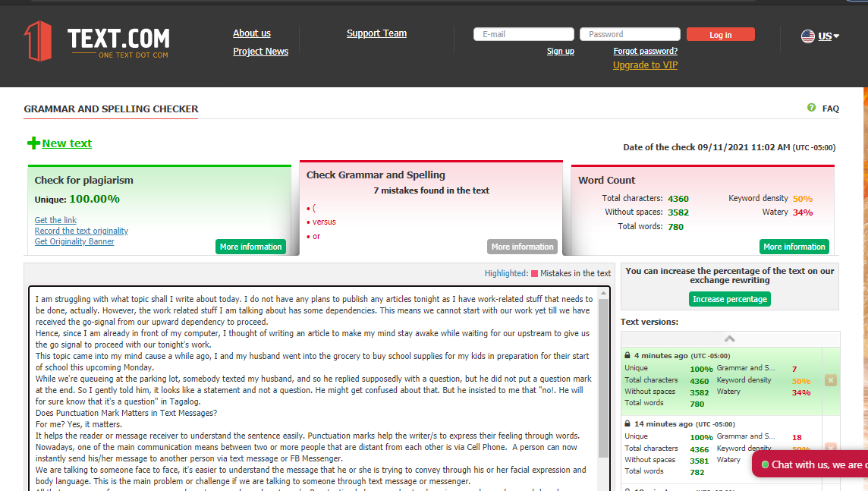868x491 pixels.
Task: Click '7 mistakes found in the text'
Action: (431, 190)
